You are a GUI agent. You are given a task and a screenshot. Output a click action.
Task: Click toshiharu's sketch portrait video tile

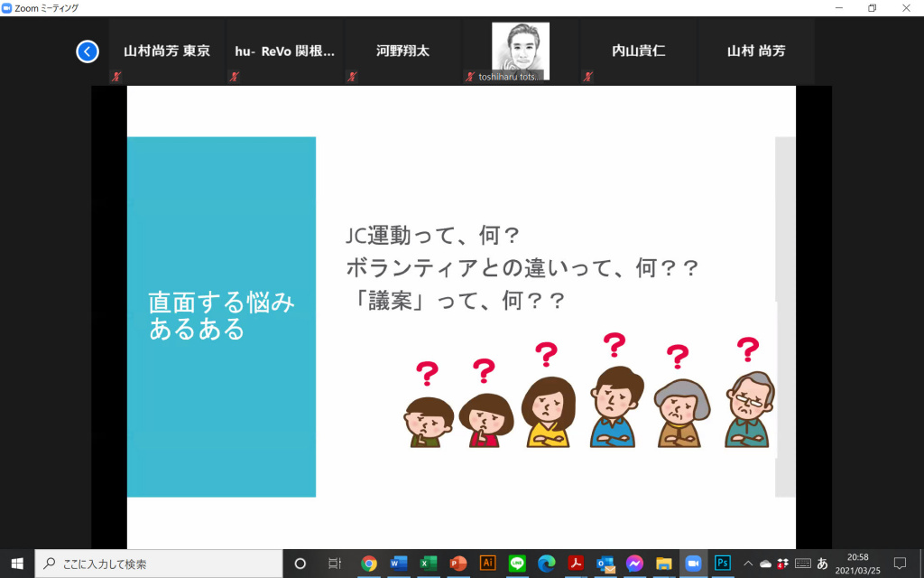point(520,51)
